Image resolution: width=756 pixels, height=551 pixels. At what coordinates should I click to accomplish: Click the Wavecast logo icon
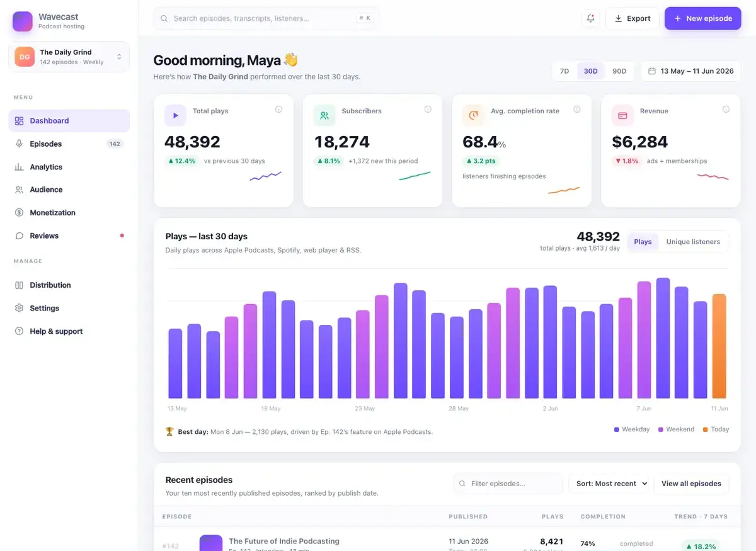point(23,21)
